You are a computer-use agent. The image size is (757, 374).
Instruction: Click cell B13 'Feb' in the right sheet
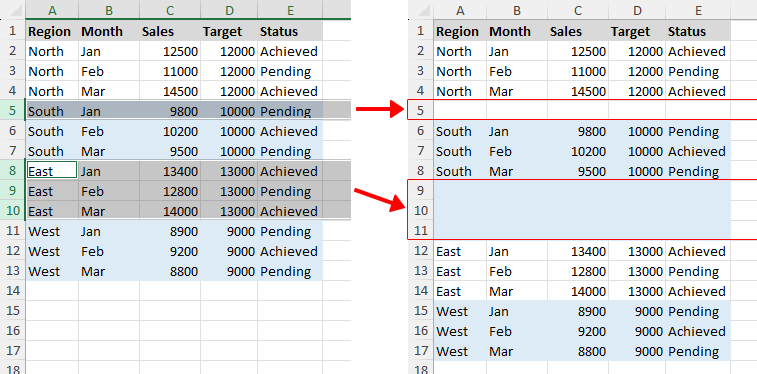coord(517,271)
